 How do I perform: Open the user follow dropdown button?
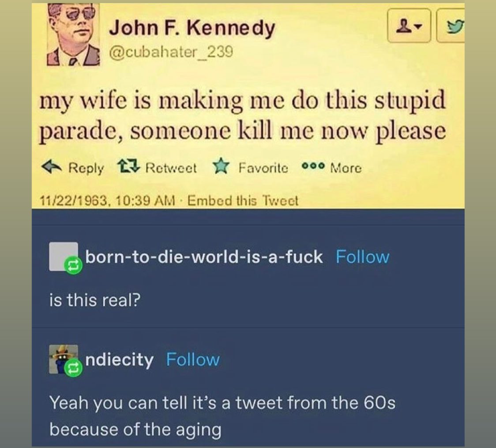409,26
